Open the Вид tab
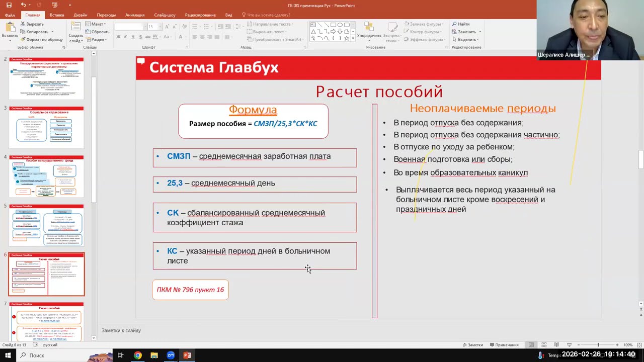 (x=229, y=15)
